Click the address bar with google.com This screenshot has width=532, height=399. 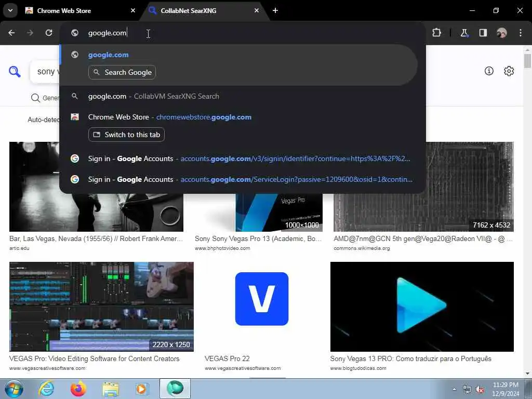[243, 33]
